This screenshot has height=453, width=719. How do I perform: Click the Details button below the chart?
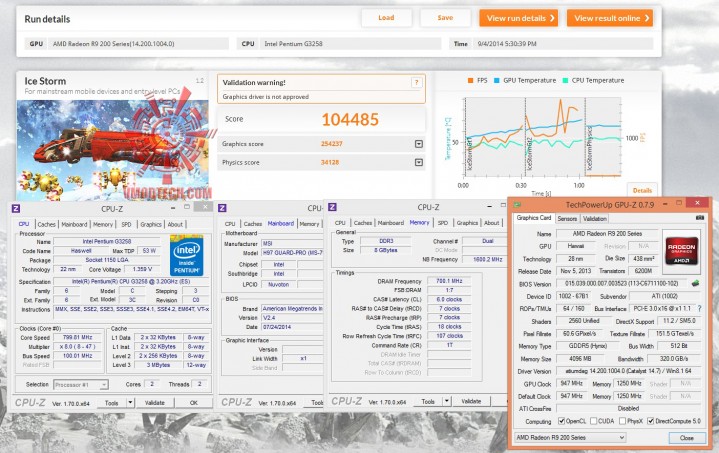[642, 190]
